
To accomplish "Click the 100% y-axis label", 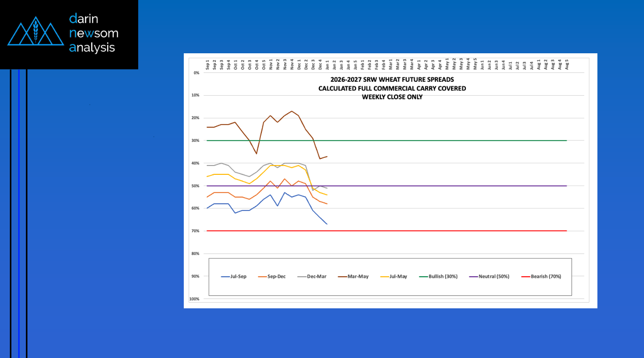I will click(x=195, y=299).
